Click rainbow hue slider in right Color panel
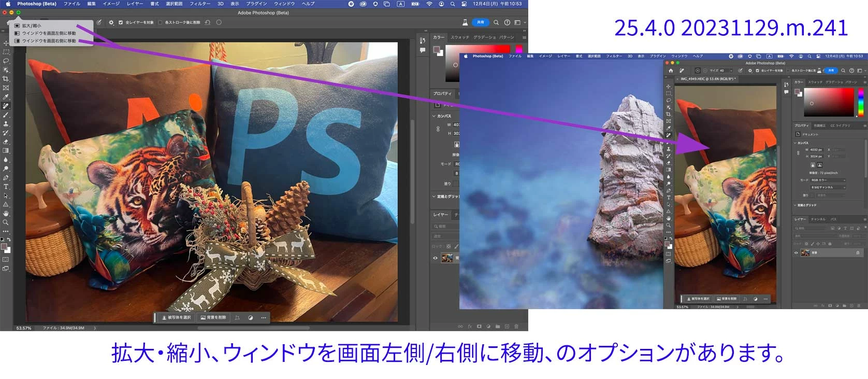The width and height of the screenshot is (868, 379). [861, 102]
